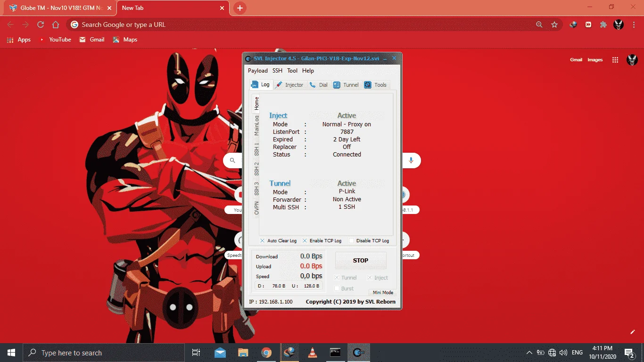Image resolution: width=644 pixels, height=362 pixels.
Task: Click the Chrome forward arrow
Action: tap(25, 25)
